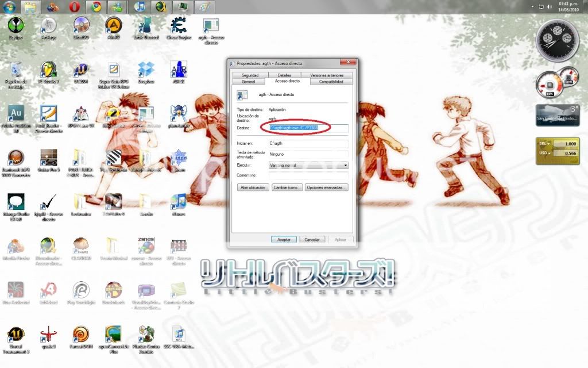Open iTunes from the taskbar
588x368 pixels.
[140, 7]
